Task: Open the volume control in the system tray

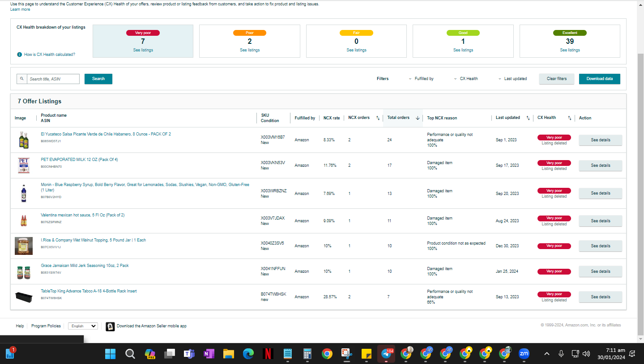Action: 586,354
